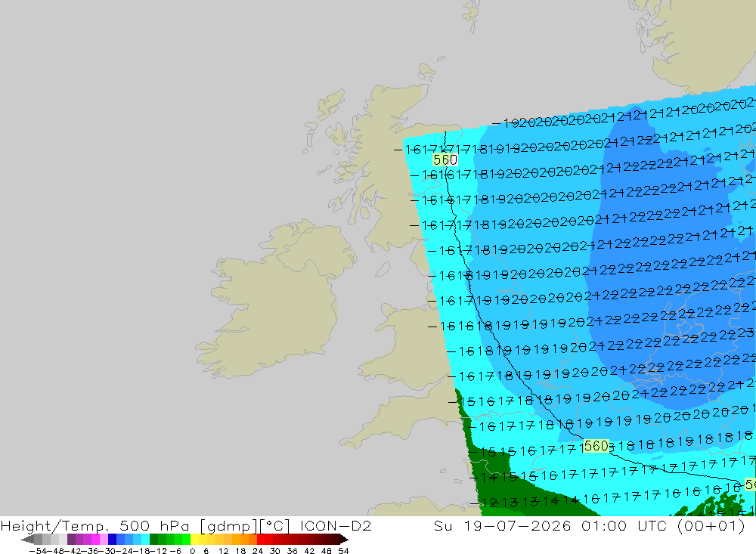Click the bright red legend swatch above 24
The width and height of the screenshot is (756, 554).
(261, 539)
